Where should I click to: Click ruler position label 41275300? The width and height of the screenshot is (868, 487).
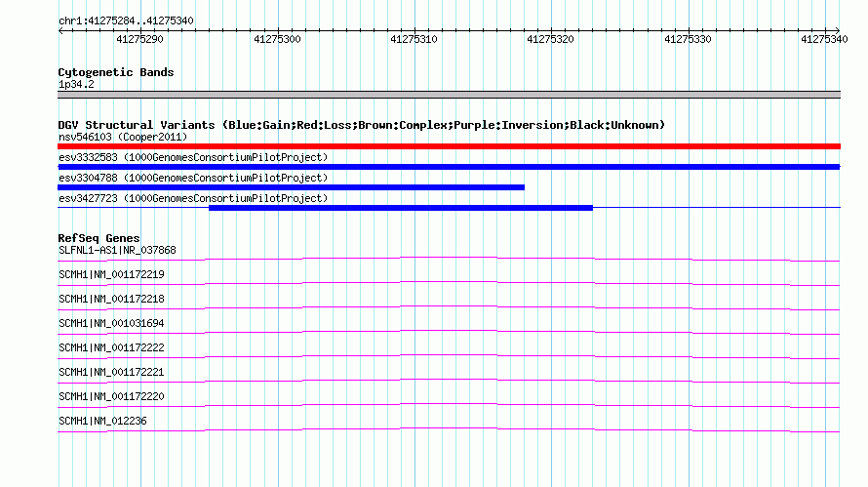(277, 39)
